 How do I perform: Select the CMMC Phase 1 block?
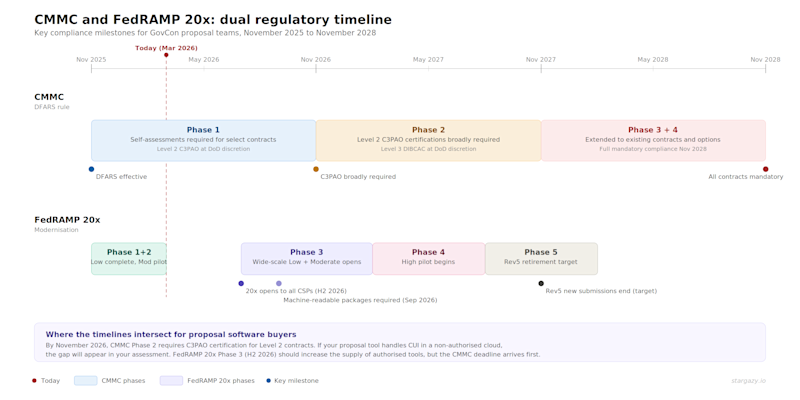pos(204,140)
